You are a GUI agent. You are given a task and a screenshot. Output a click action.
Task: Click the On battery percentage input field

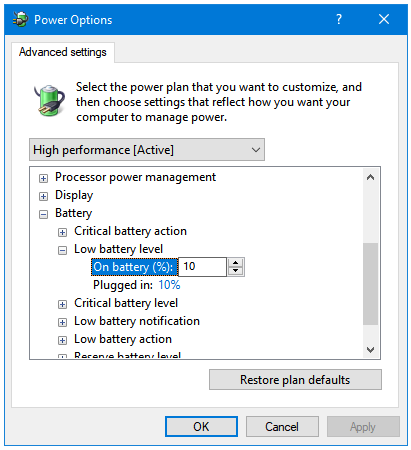click(x=202, y=267)
